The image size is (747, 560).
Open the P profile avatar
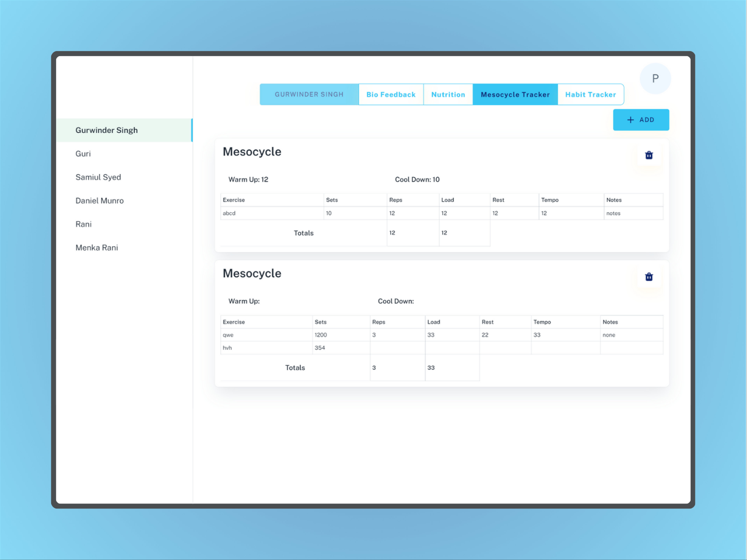[655, 79]
